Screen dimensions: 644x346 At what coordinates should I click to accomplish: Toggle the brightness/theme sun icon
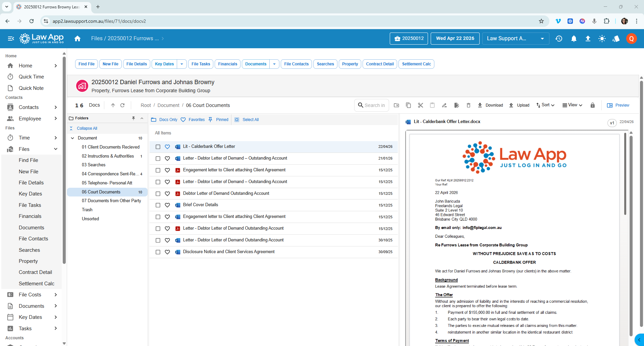point(602,39)
